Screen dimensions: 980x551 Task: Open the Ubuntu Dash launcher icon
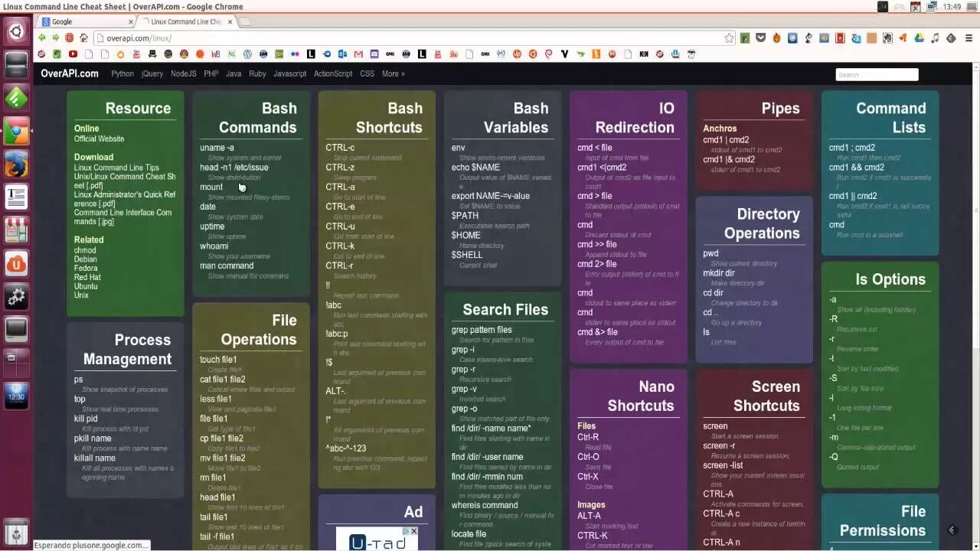pyautogui.click(x=16, y=32)
